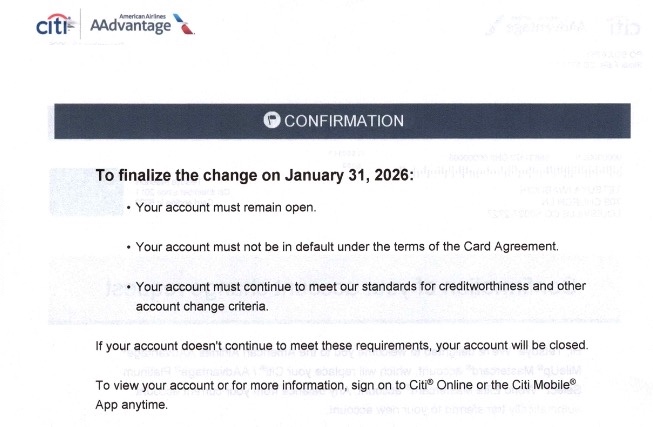Click the bullet dot before 'not be in default'
Image resolution: width=653 pixels, height=427 pixels.
128,246
